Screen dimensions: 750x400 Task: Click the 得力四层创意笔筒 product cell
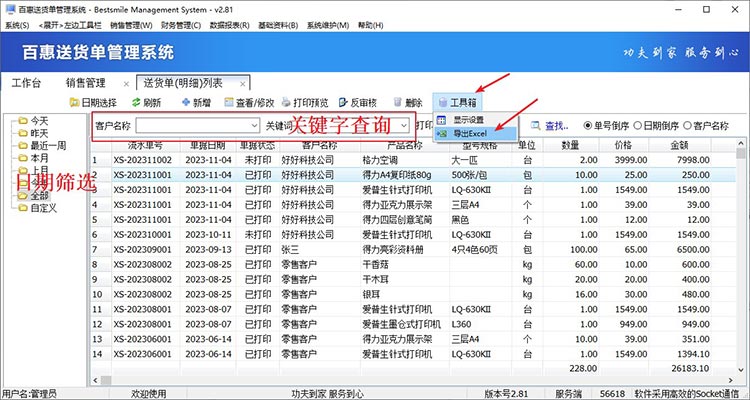(397, 220)
